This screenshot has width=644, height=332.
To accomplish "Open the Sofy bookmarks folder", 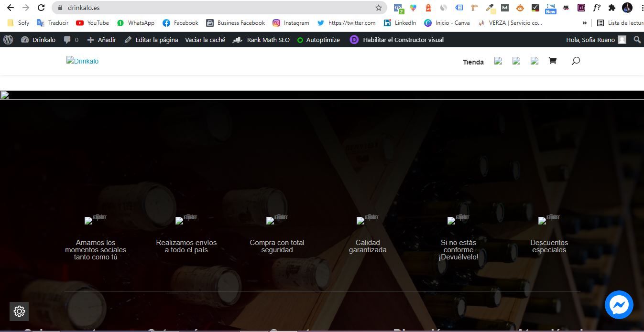I will [19, 22].
